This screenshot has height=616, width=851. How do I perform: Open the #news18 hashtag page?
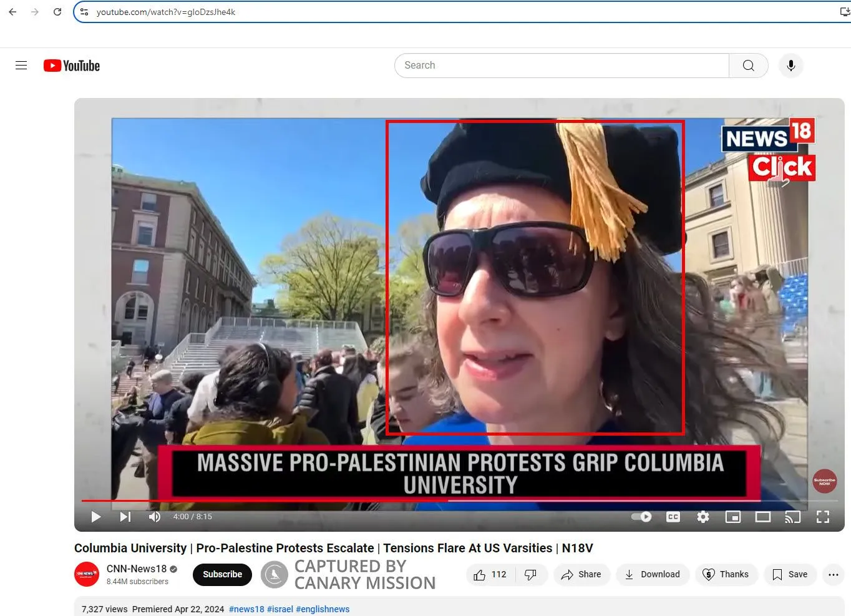(246, 609)
